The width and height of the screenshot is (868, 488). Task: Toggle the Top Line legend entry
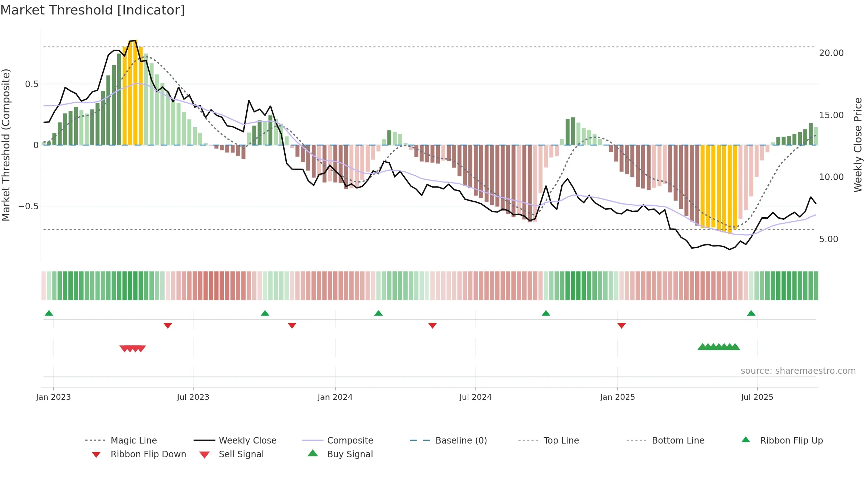pos(548,440)
